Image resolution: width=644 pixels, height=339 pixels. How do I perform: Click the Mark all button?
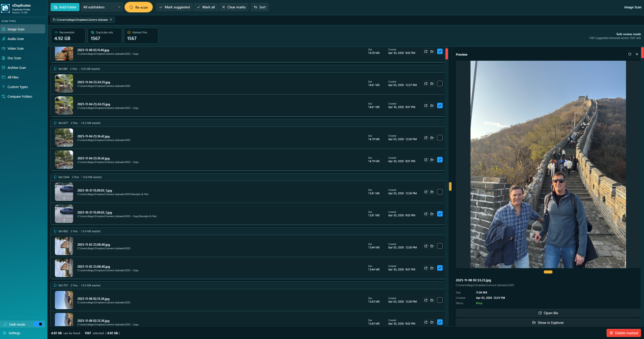206,7
